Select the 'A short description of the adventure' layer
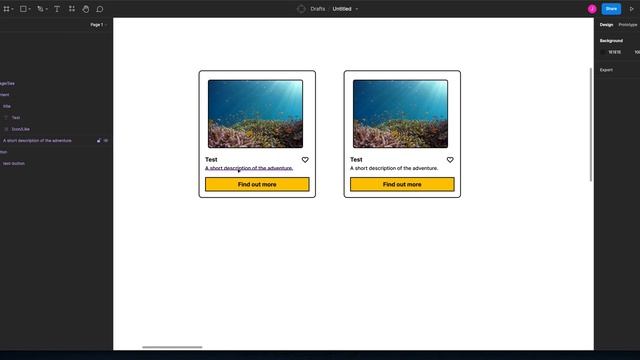Image resolution: width=640 pixels, height=360 pixels. (37, 140)
